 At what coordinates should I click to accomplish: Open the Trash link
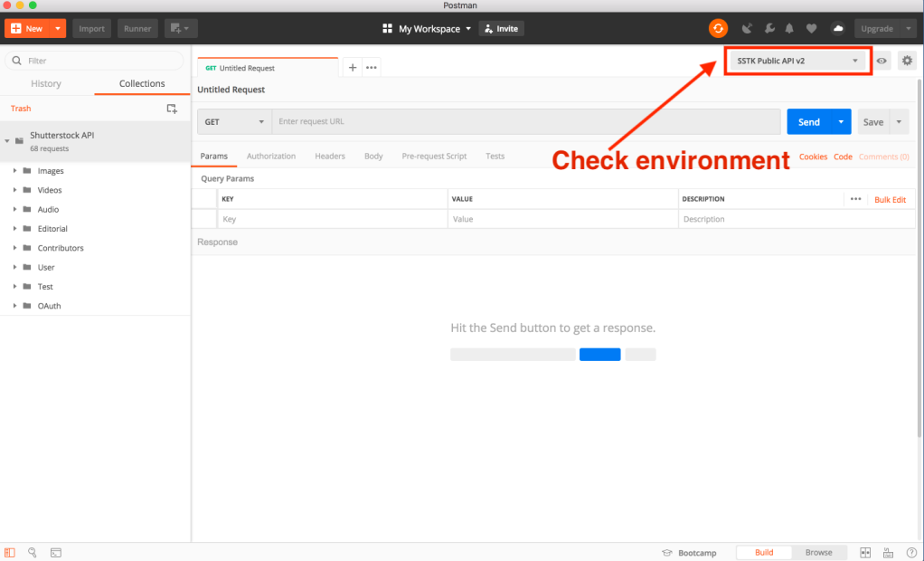point(21,109)
